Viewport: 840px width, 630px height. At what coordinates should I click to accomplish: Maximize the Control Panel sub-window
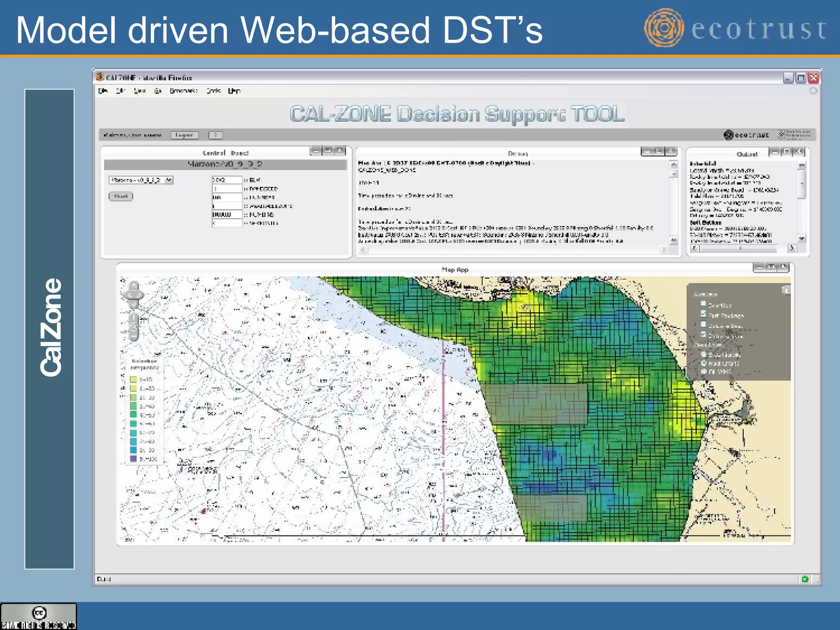(328, 151)
